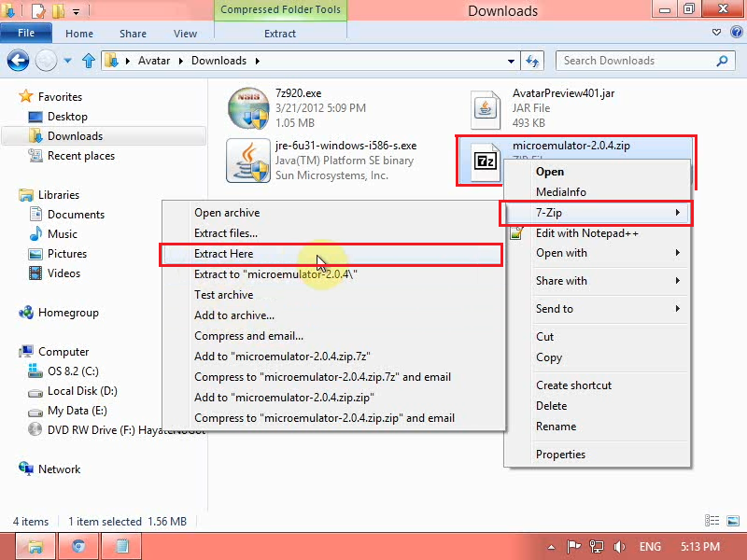This screenshot has height=560, width=747.
Task: Select Rename in context menu
Action: [598, 427]
